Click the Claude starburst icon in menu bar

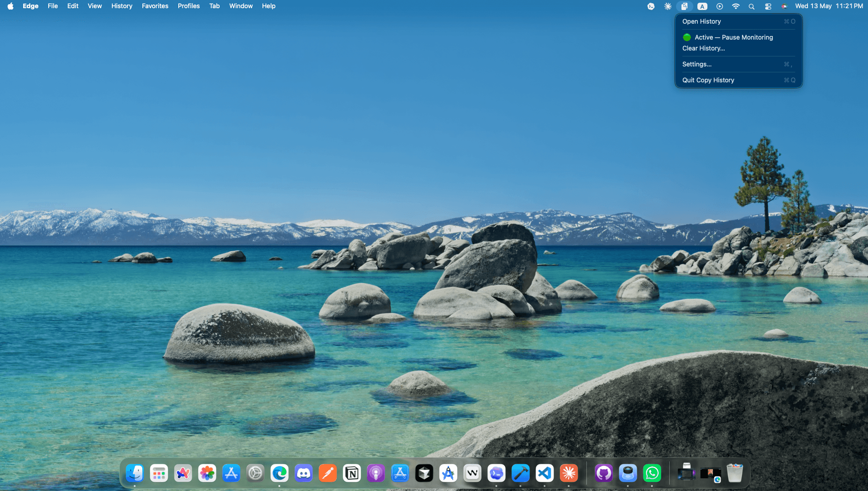point(667,6)
